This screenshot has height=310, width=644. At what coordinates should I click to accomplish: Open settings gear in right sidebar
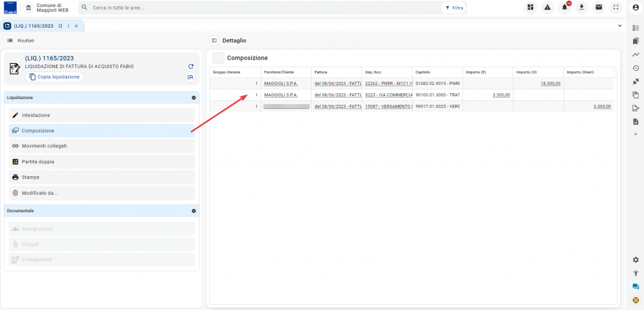tap(636, 260)
